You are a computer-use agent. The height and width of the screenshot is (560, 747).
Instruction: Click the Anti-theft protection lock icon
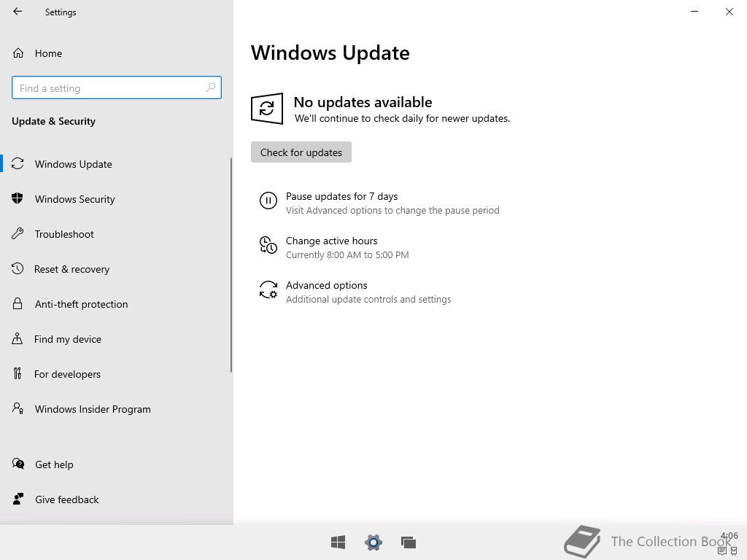point(18,304)
